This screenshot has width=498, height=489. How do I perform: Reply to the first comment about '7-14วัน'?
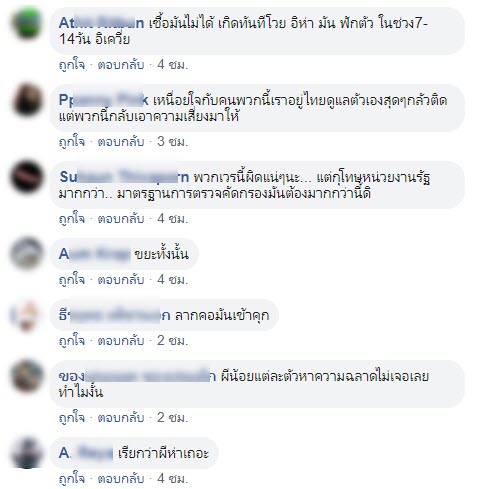click(121, 65)
